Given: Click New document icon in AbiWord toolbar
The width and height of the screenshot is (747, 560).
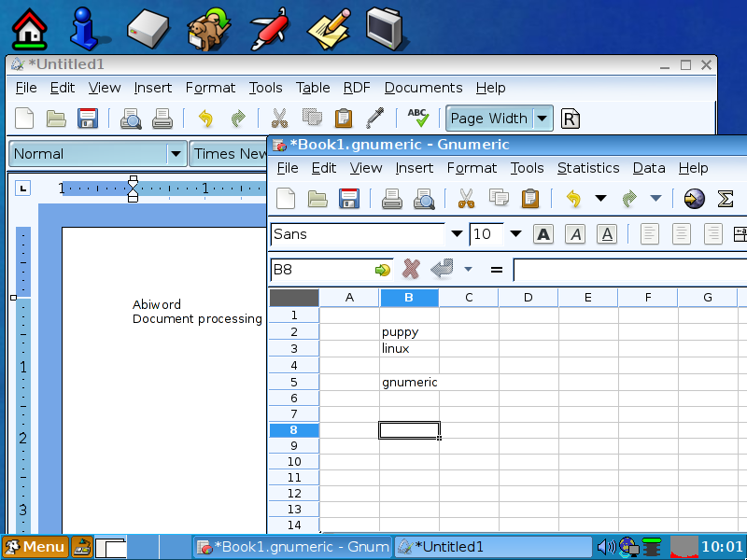Looking at the screenshot, I should tap(24, 119).
